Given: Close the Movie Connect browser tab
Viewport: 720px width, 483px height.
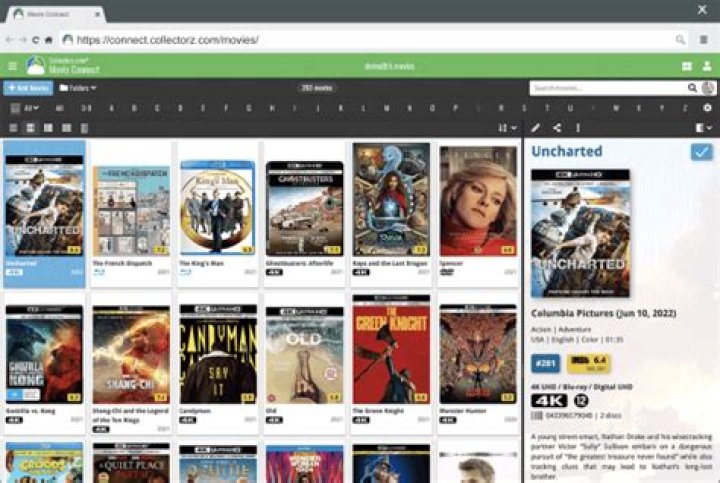Looking at the screenshot, I should point(97,14).
